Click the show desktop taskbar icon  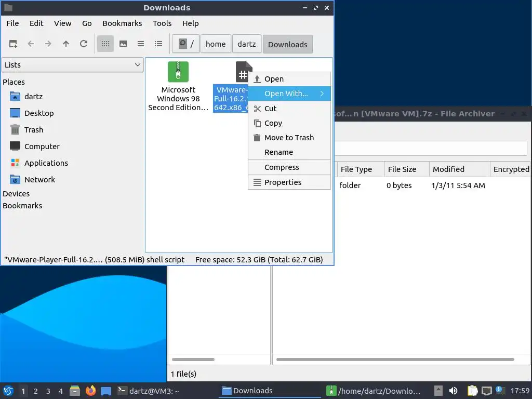[106, 391]
